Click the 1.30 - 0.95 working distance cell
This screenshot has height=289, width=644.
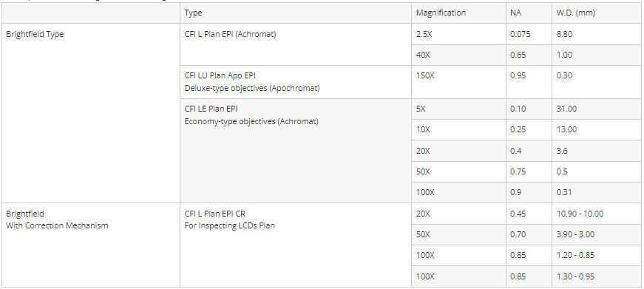point(597,276)
